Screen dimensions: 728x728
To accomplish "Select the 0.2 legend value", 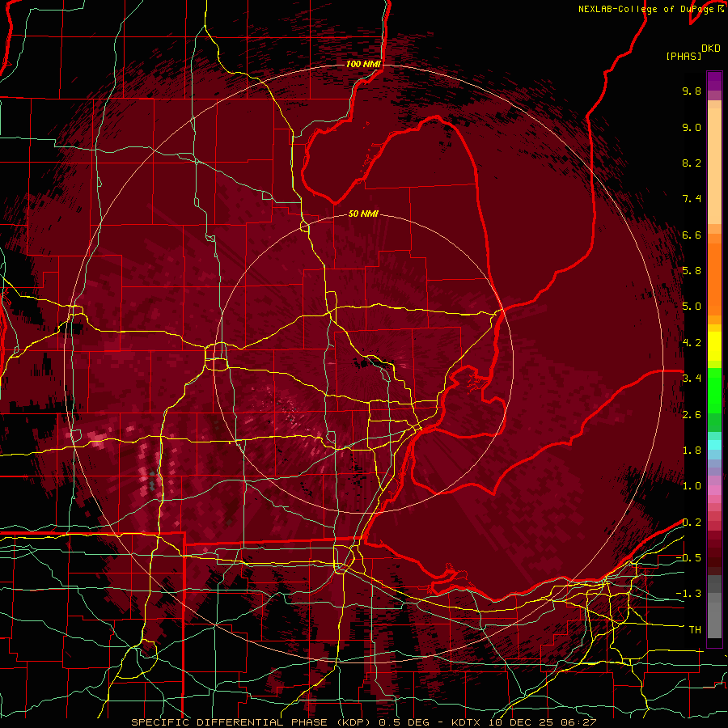I will click(x=692, y=523).
